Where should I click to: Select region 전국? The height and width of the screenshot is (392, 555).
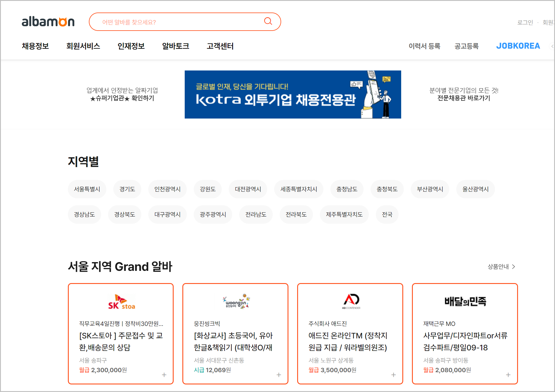(x=387, y=215)
